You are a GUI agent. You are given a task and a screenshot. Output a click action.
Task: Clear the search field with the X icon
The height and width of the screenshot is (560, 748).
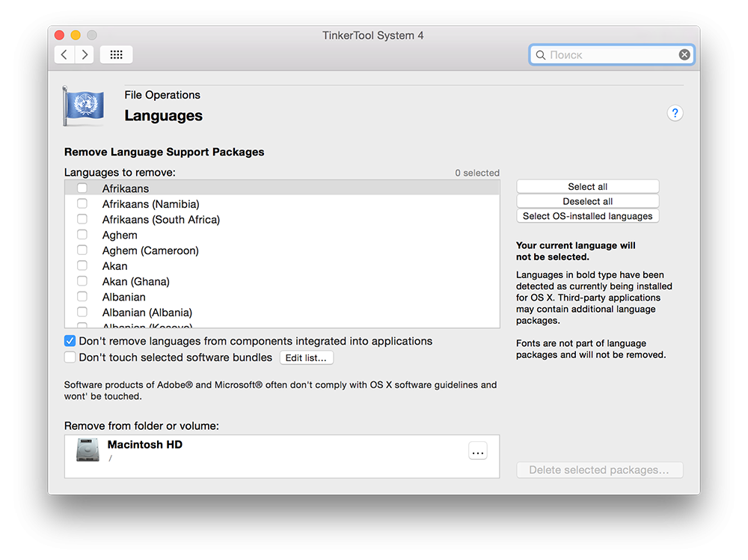point(684,55)
